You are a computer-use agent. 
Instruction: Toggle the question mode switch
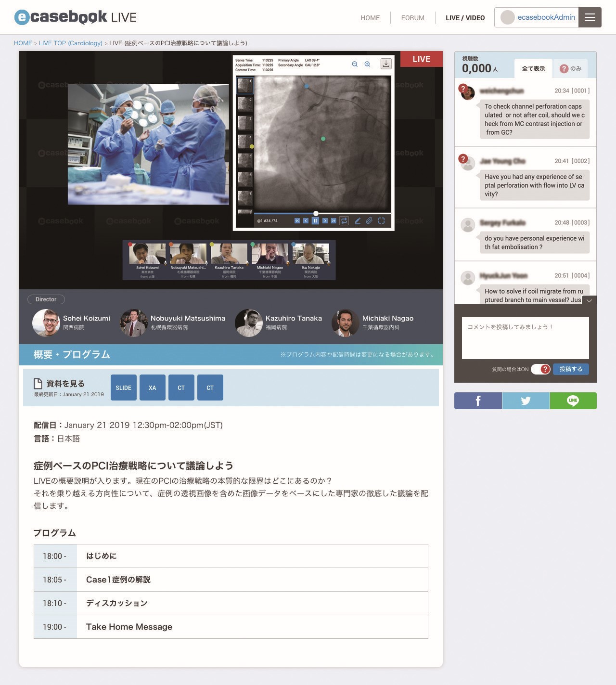[540, 369]
